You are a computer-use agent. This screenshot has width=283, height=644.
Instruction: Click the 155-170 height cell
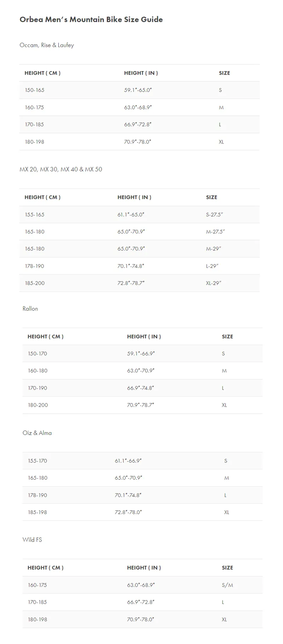pos(37,461)
